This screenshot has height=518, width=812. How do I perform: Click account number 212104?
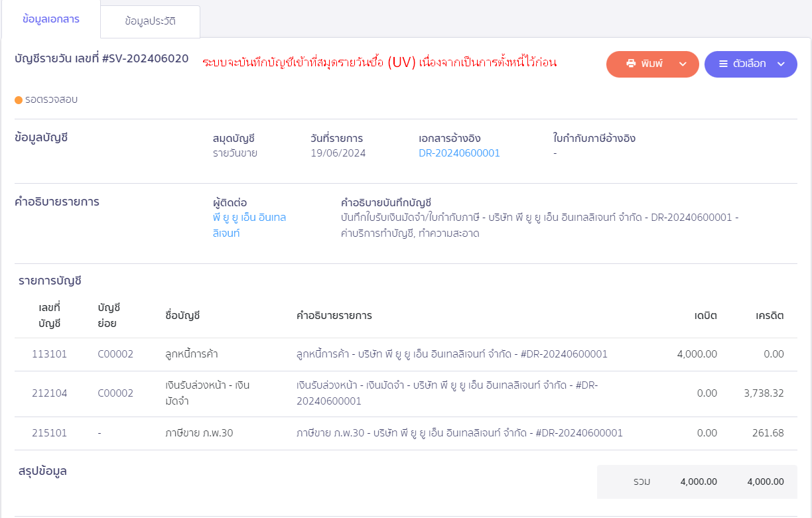(x=49, y=393)
